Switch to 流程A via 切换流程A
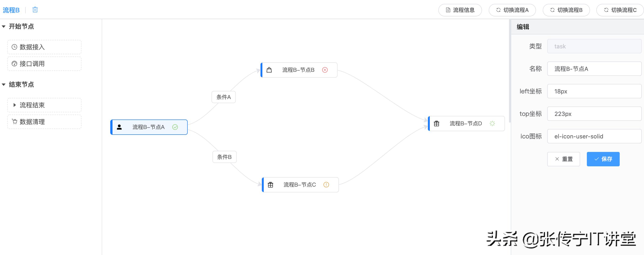This screenshot has height=255, width=644. [x=512, y=10]
